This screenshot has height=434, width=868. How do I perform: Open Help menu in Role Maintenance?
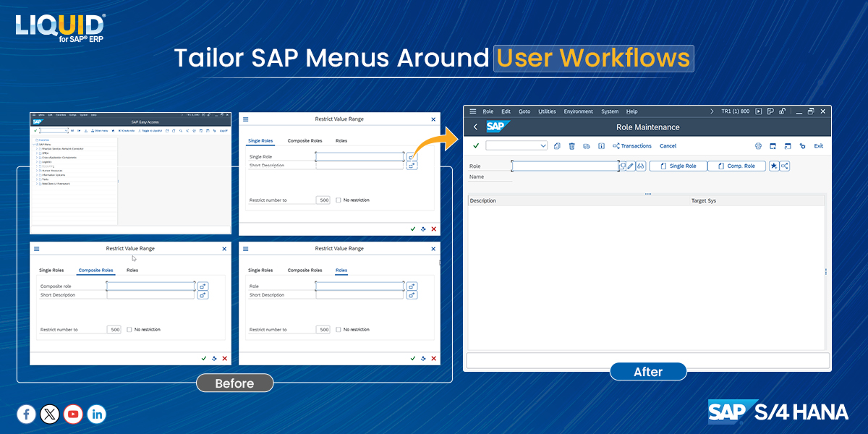point(632,111)
